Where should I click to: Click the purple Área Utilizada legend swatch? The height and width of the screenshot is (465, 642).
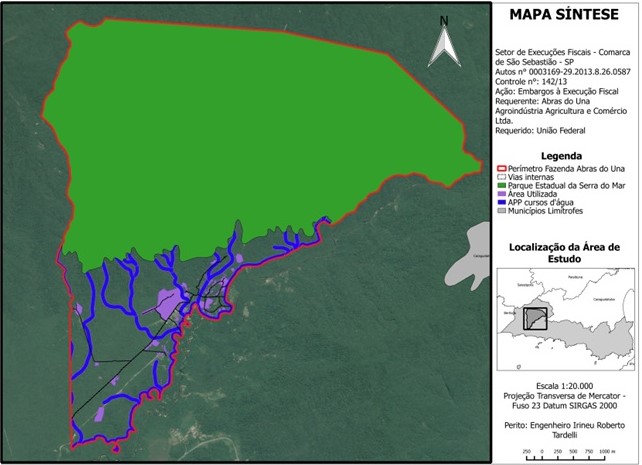point(502,194)
